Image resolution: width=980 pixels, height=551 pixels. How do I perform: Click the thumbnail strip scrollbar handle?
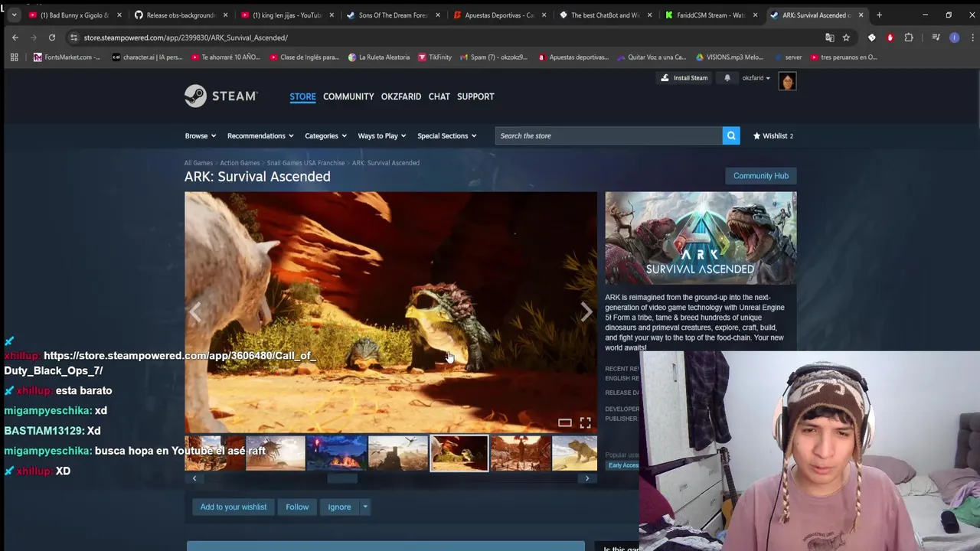click(342, 478)
